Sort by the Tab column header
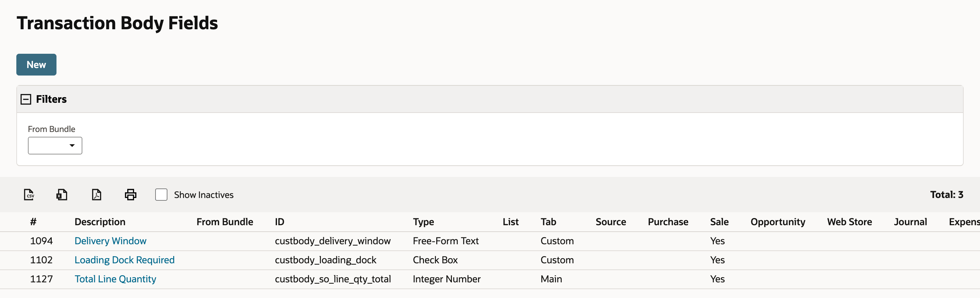 click(x=548, y=222)
